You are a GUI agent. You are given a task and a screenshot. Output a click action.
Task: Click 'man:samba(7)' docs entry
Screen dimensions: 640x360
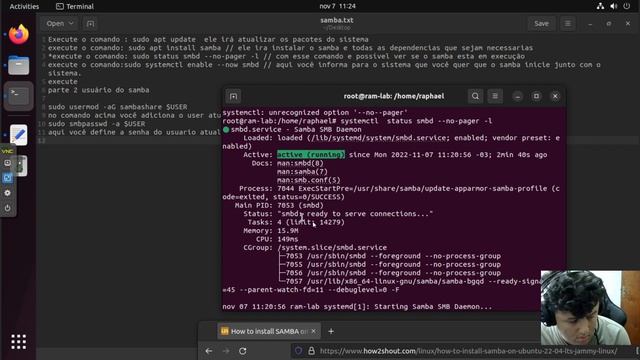302,171
